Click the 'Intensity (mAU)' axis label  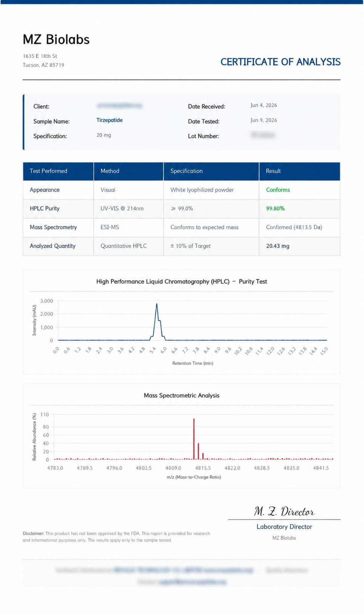pos(34,321)
